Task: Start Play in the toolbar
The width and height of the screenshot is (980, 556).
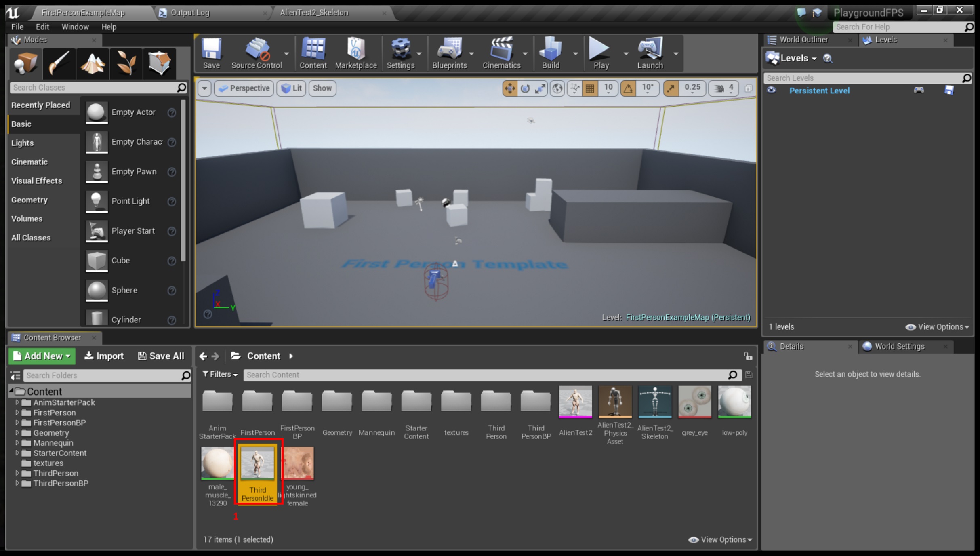Action: 601,53
